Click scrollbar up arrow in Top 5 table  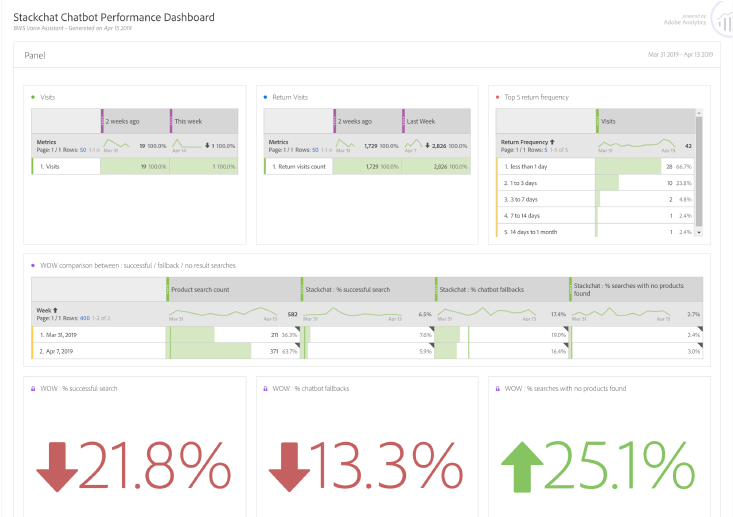click(x=699, y=113)
